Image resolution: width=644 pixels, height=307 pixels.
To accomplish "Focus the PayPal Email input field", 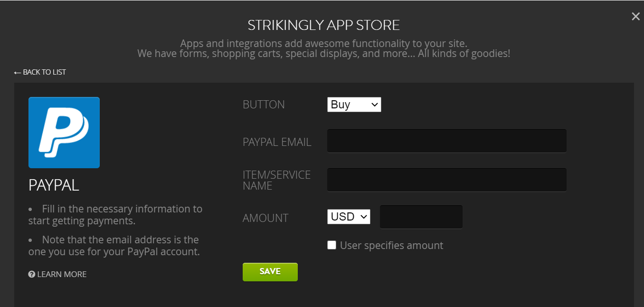I will point(447,141).
